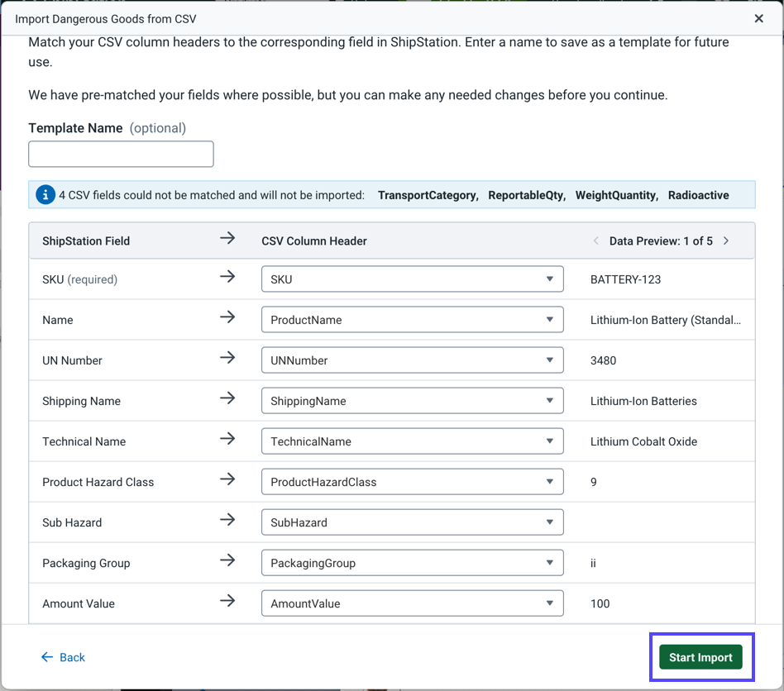Close the Import Dangerous Goods dialog
The width and height of the screenshot is (784, 691).
point(758,18)
